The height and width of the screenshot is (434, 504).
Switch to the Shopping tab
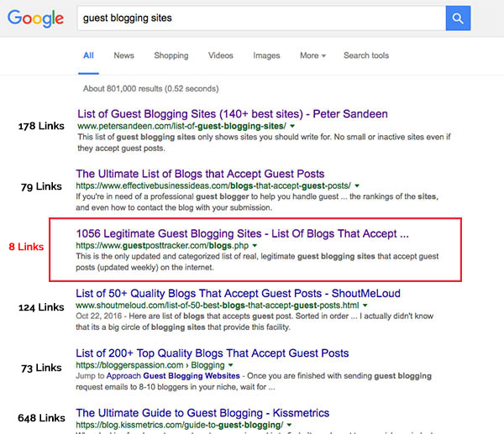[171, 55]
